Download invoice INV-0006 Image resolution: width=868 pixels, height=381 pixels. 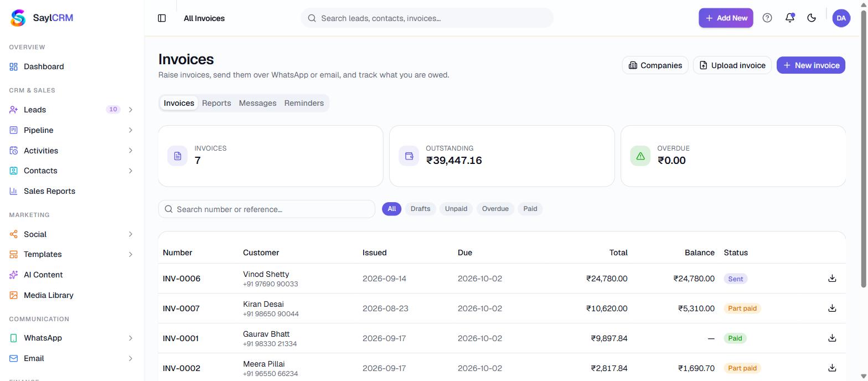tap(832, 278)
